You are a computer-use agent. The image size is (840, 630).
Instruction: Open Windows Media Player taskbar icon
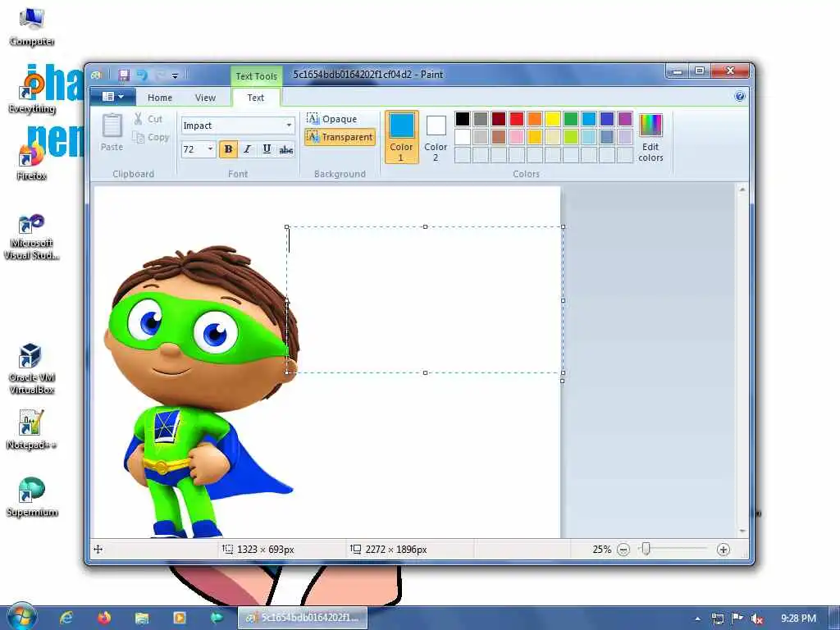click(180, 618)
